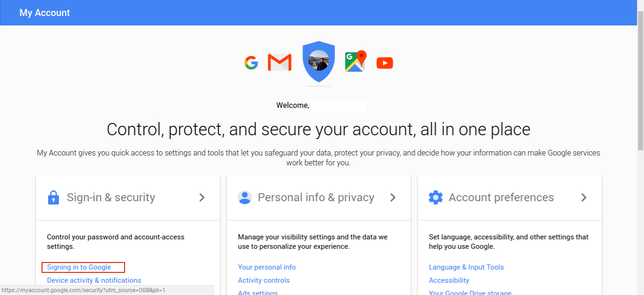The image size is (644, 295).
Task: Open Google Maps from the map pin icon
Action: tap(354, 61)
